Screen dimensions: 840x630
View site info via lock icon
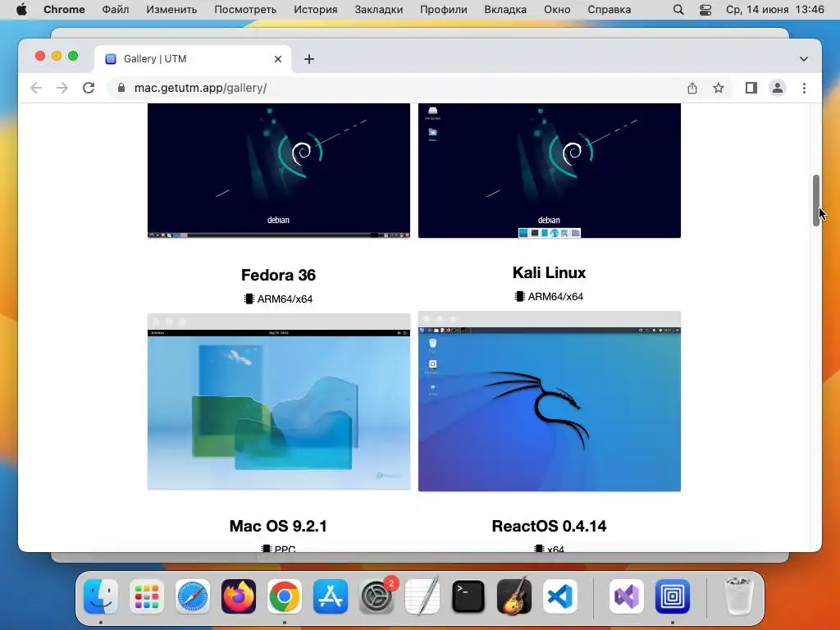point(121,88)
